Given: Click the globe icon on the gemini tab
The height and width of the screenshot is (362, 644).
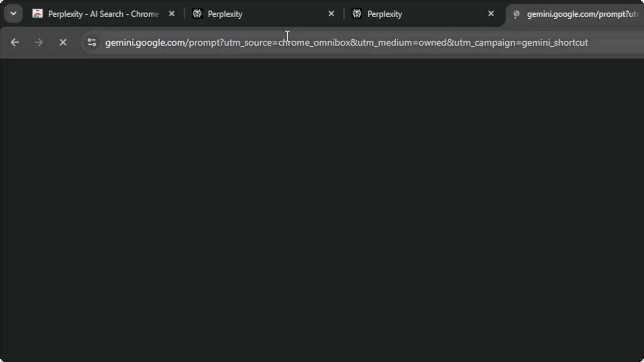Looking at the screenshot, I should click(517, 14).
